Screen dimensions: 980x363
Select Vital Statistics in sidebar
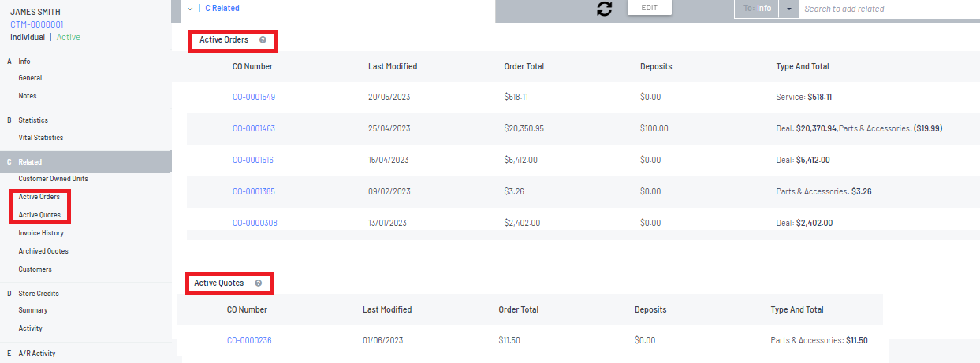tap(41, 138)
